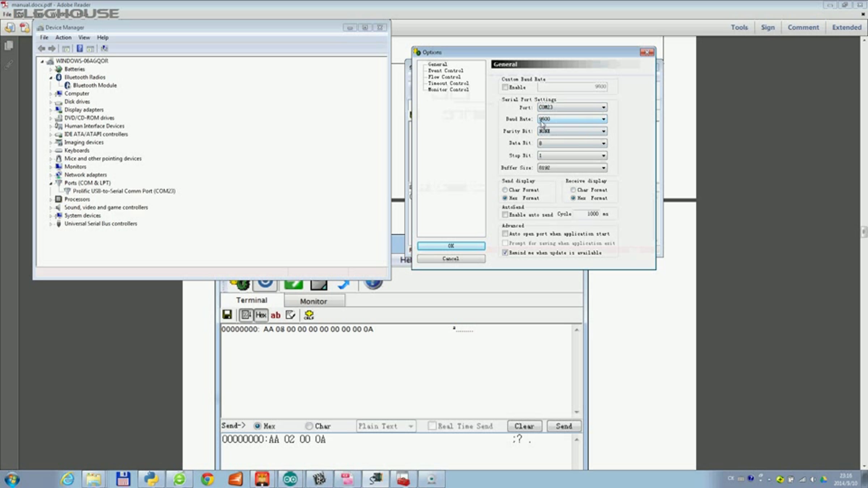Collapse the Bluetooth Radios tree node
Viewport: 868px width, 488px height.
pyautogui.click(x=51, y=77)
